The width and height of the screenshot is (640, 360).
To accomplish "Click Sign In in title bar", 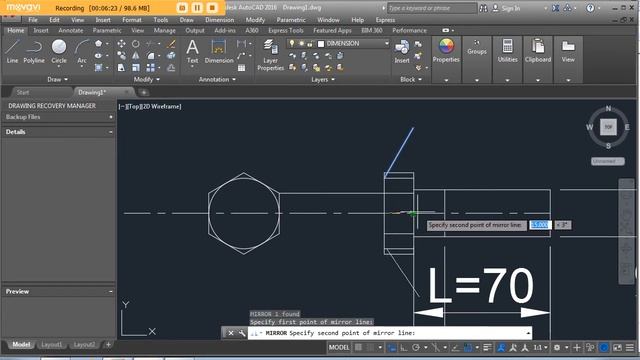I will (x=511, y=8).
